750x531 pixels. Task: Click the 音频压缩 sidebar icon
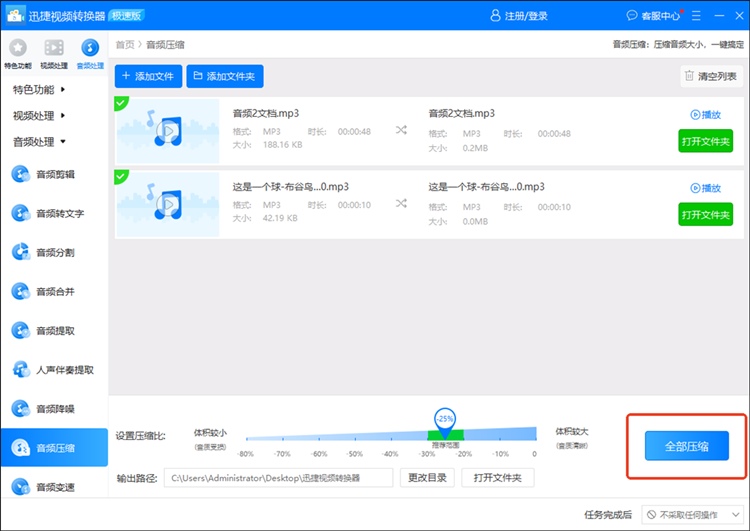(x=20, y=448)
